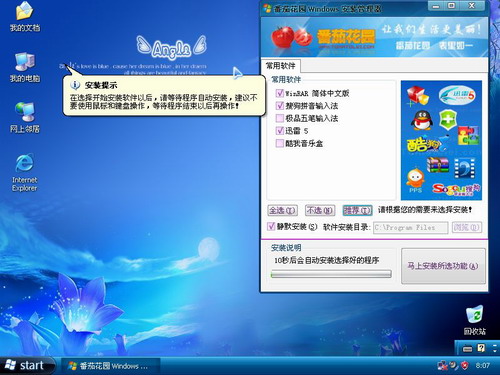Uncheck 搜狗拼音输入法 checkbox
Screen dimensions: 500x375
(280, 106)
